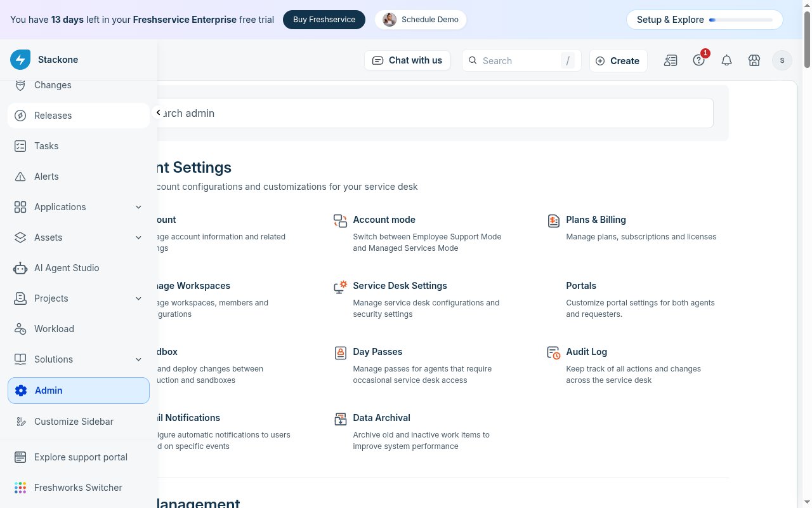
Task: Open Account mode settings link
Action: tap(384, 220)
